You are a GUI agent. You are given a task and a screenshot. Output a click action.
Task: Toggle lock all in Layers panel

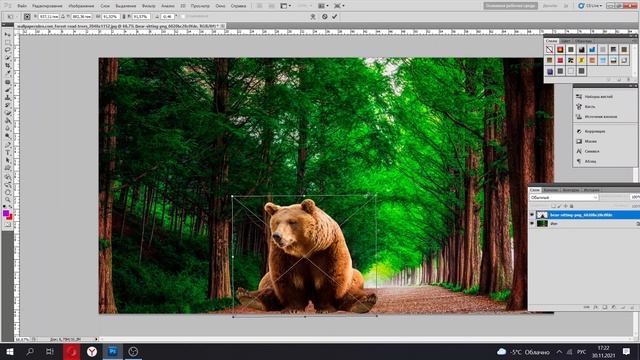click(x=571, y=206)
